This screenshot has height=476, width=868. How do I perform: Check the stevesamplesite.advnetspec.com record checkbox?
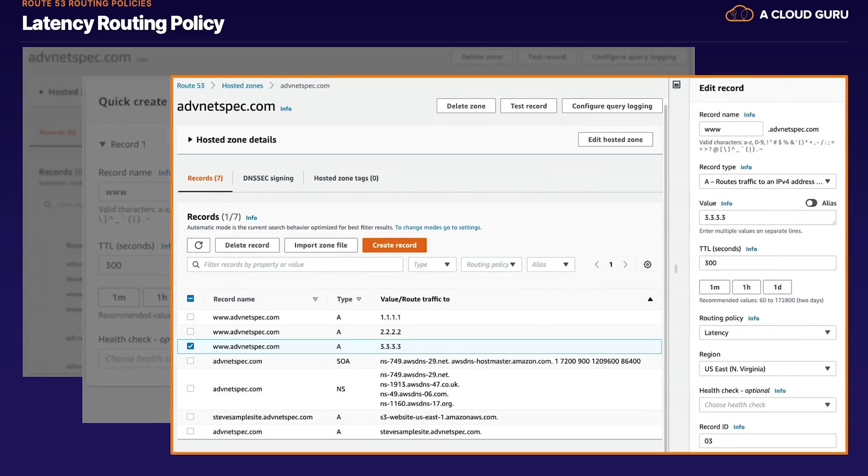(190, 417)
